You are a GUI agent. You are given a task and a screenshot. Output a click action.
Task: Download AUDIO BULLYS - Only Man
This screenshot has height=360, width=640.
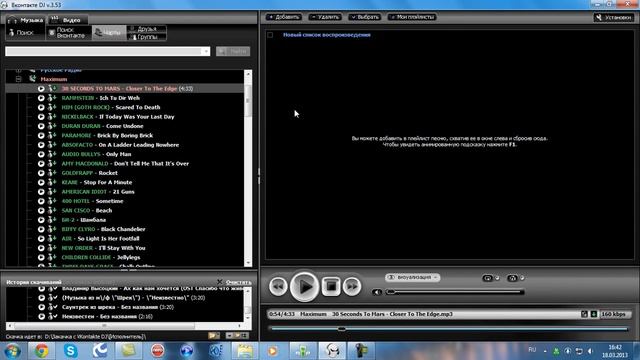coord(52,154)
